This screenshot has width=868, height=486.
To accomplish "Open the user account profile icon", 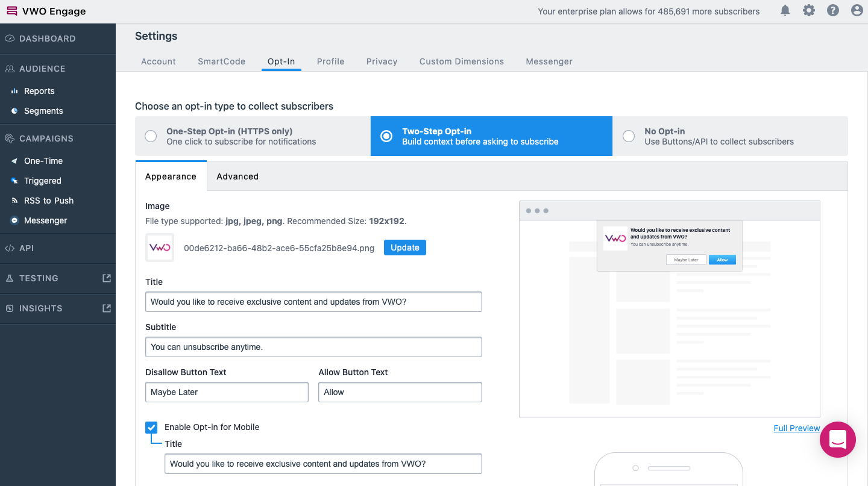I will pyautogui.click(x=857, y=11).
